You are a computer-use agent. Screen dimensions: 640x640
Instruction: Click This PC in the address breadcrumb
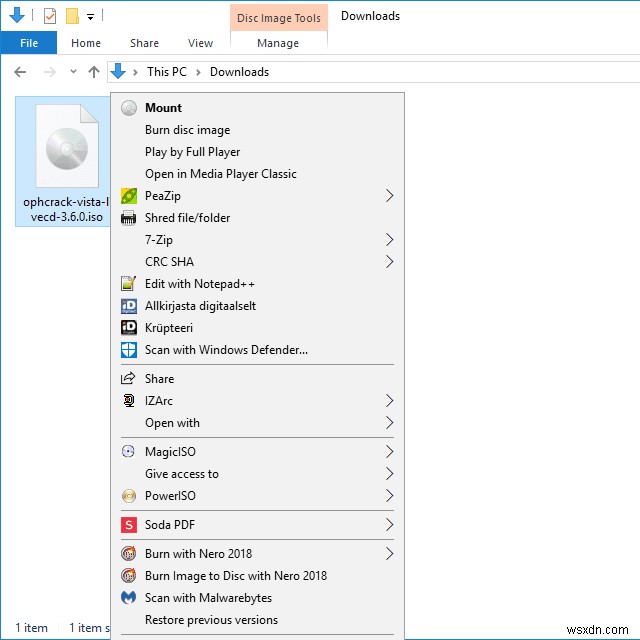pos(166,72)
